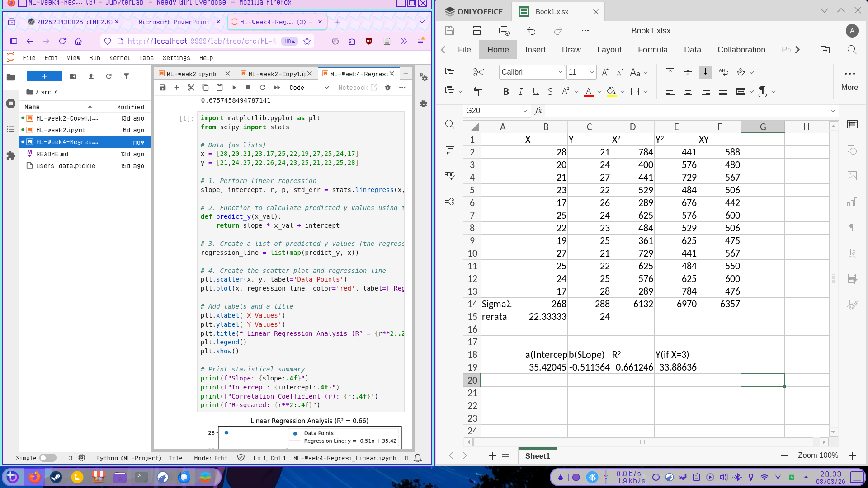The image size is (868, 488).
Task: Click the restart kernel icon in notebook toolbar
Action: (263, 88)
